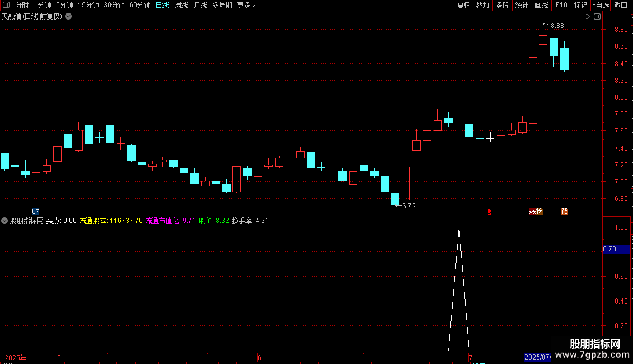Viewport: 633px width, 364px height.
Task: Open the 复权 adjustment menu
Action: pyautogui.click(x=463, y=5)
